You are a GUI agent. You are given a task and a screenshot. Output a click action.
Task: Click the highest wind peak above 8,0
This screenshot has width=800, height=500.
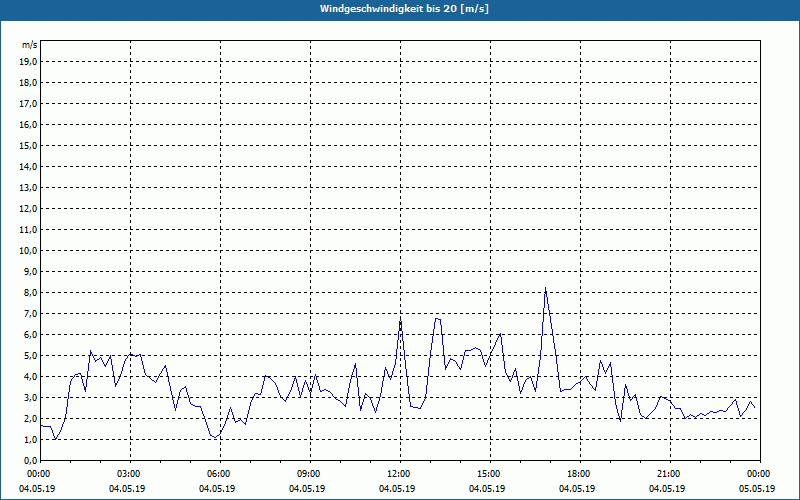click(545, 288)
